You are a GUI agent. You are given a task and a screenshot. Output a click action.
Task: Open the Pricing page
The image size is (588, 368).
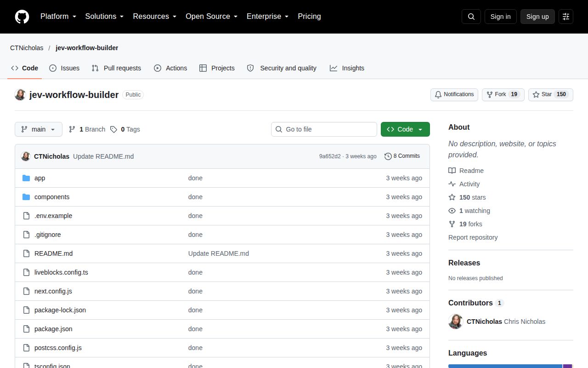[309, 17]
